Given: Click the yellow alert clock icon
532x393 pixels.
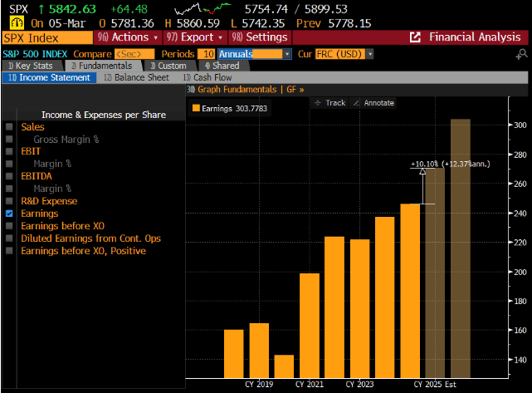Looking at the screenshot, I should [17, 23].
